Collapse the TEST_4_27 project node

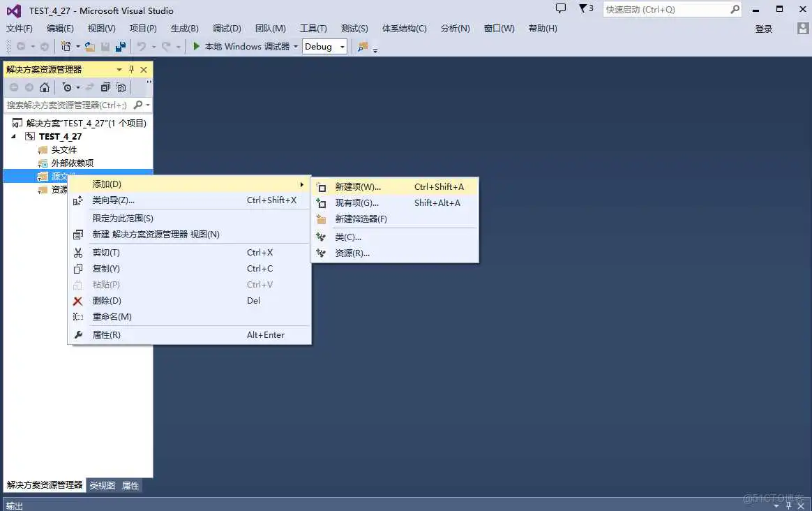point(12,136)
